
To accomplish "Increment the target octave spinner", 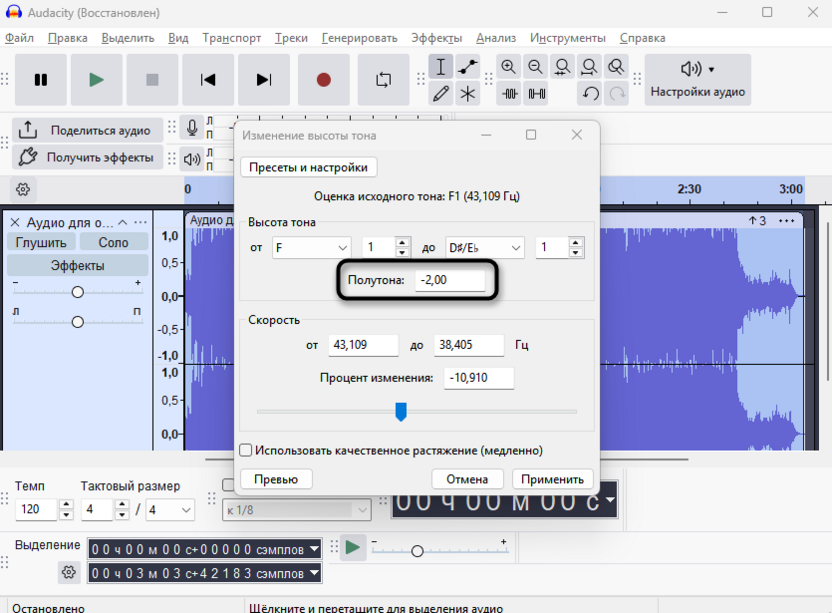I will (x=576, y=242).
